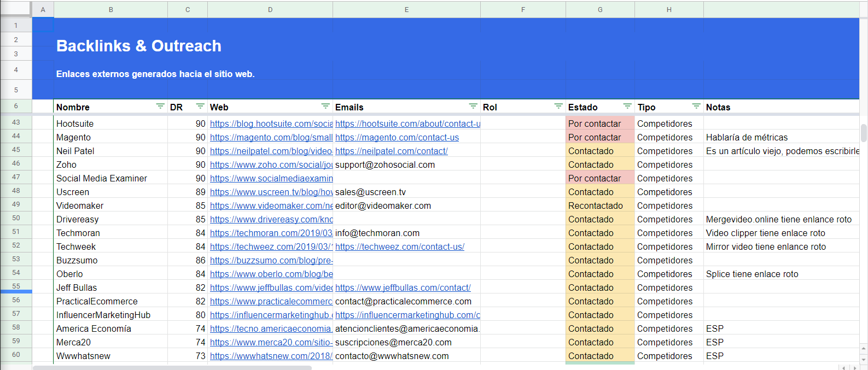868x370 pixels.
Task: Select column G header
Action: pyautogui.click(x=600, y=9)
